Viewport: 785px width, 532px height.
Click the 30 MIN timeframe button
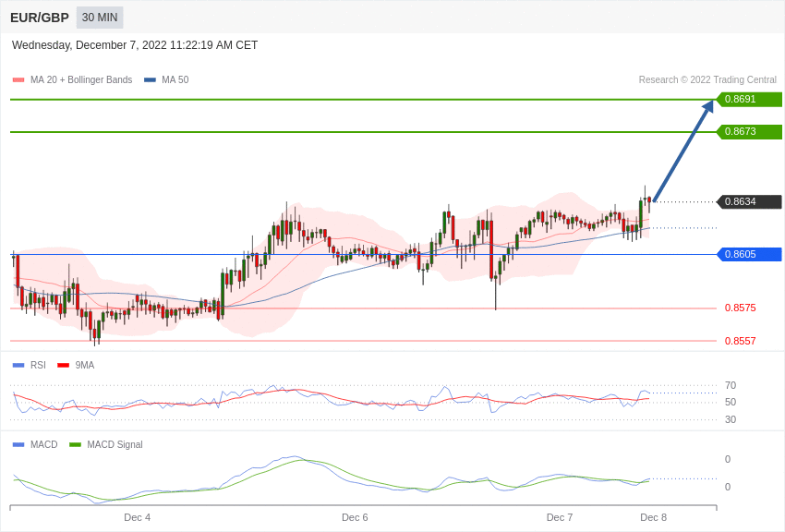100,18
